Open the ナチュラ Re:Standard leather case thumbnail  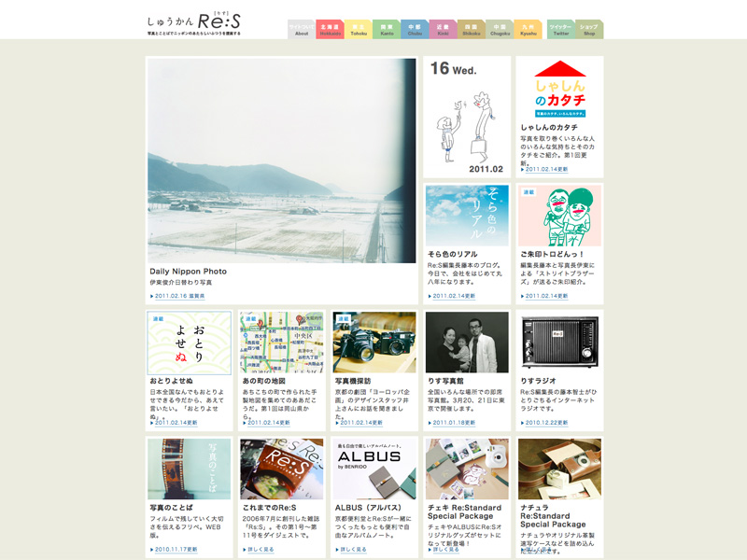(559, 469)
